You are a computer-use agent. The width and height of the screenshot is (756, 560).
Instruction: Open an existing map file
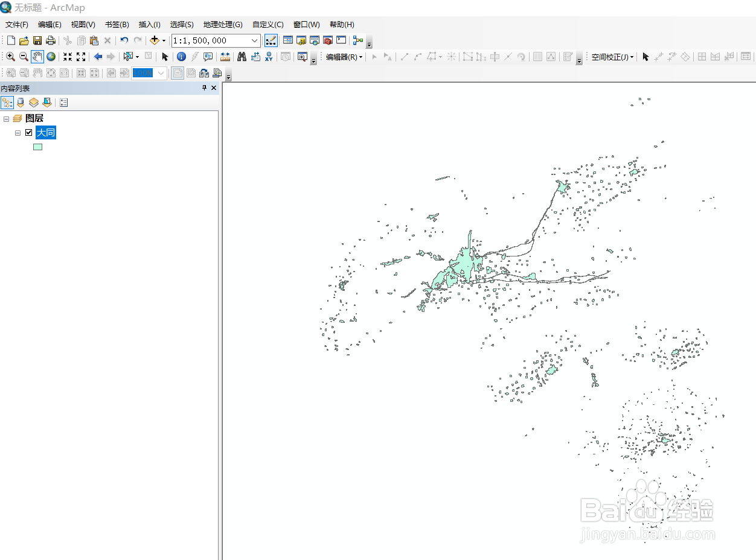24,40
